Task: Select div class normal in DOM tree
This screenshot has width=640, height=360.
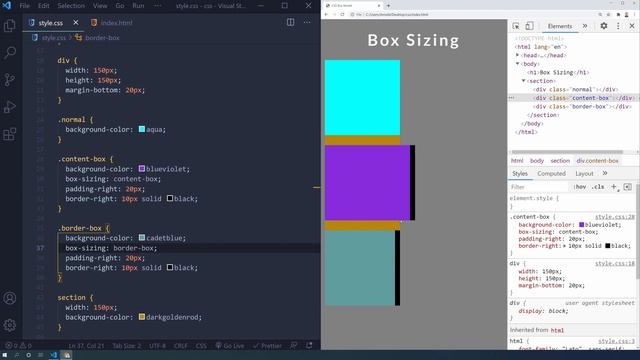Action: click(575, 89)
